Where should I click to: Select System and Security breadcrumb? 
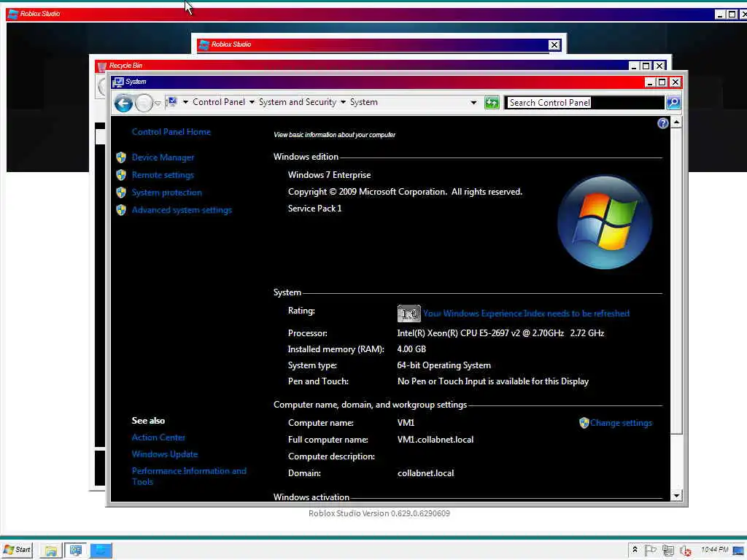coord(298,102)
